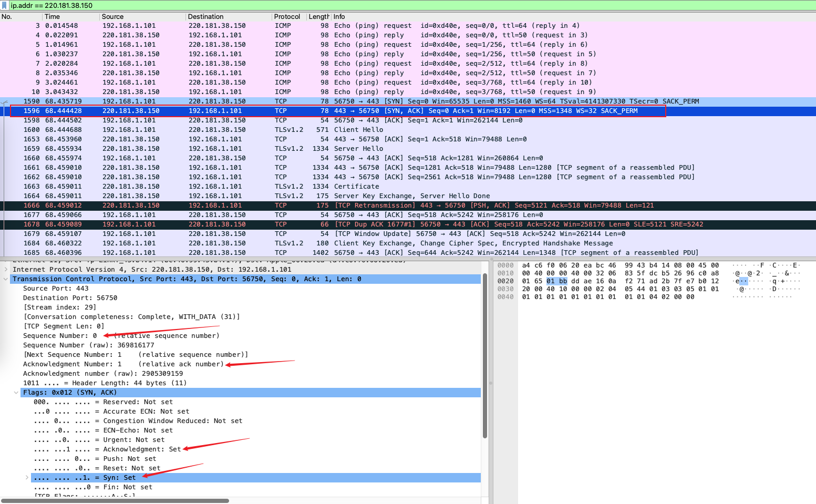
Task: Select the Accurate ECN: Not set line
Action: point(111,412)
